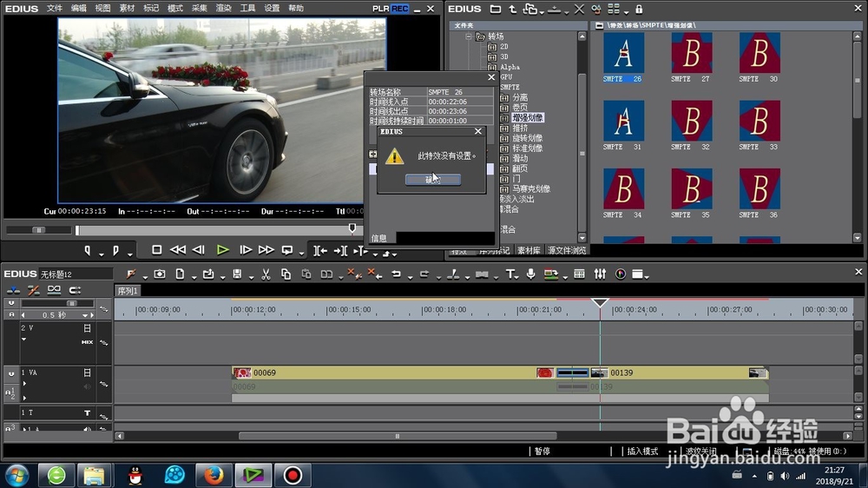Jump to previous edit point icon
This screenshot has height=488, width=868.
click(320, 250)
